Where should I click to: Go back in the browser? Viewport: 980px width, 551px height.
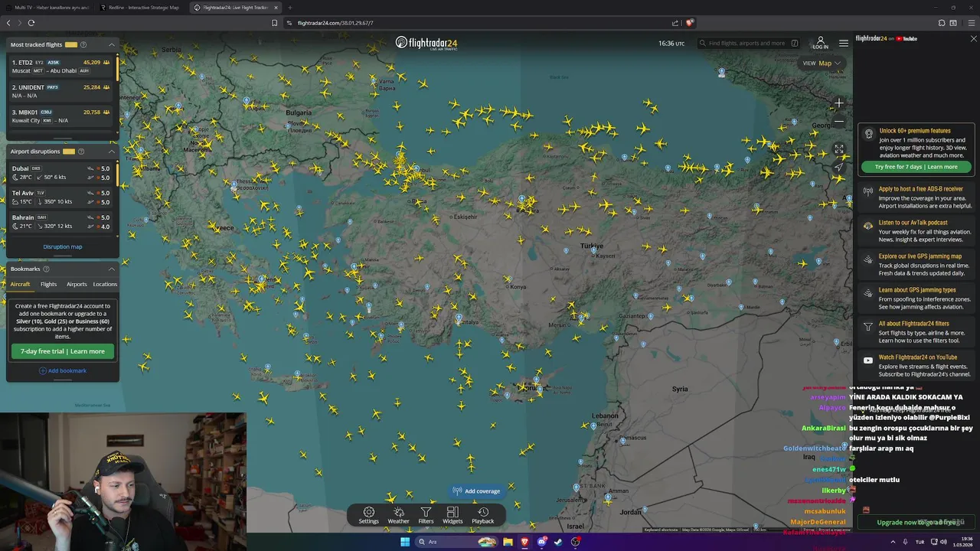click(x=8, y=23)
